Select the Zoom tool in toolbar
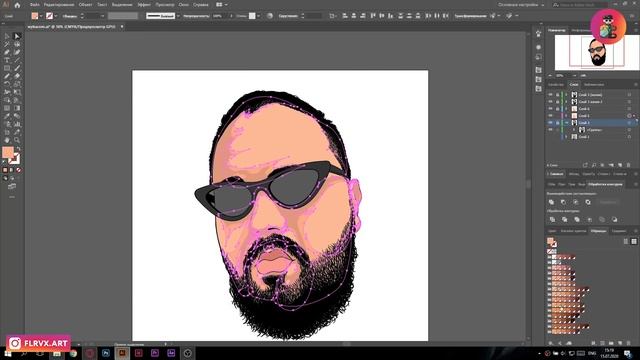This screenshot has width=640, height=360. pyautogui.click(x=17, y=140)
